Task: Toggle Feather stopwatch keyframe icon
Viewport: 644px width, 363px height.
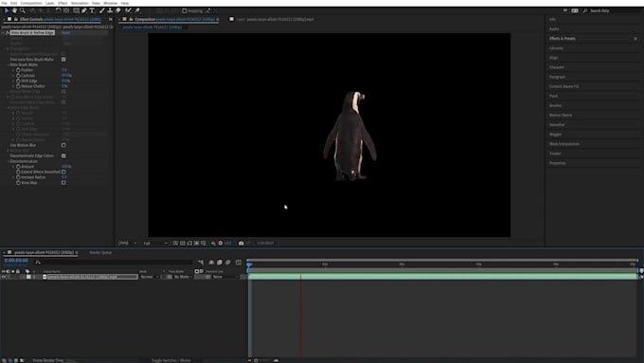Action: 18,70
